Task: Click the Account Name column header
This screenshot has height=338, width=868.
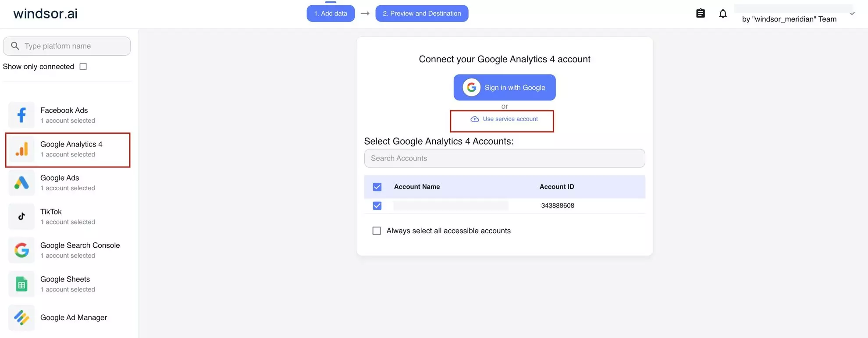Action: 417,187
